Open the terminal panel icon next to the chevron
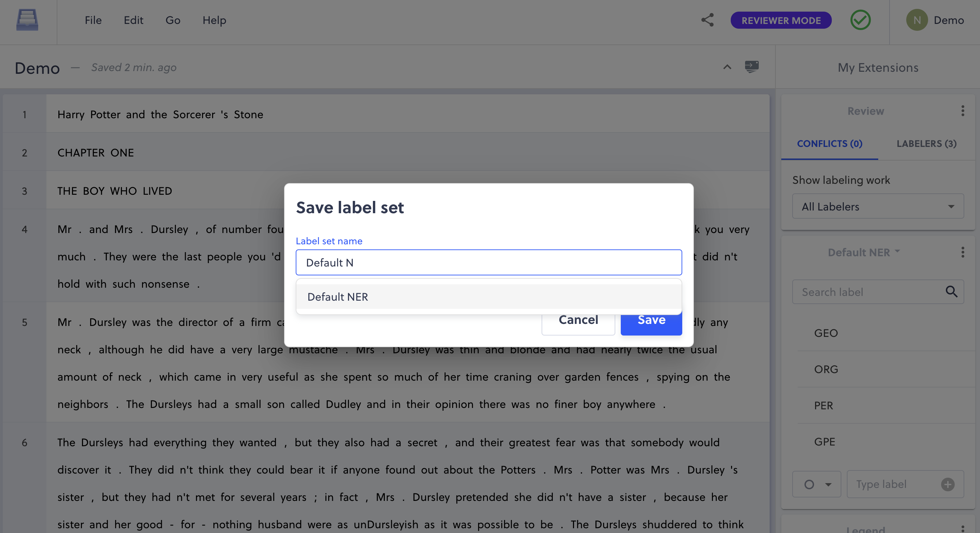Viewport: 980px width, 533px height. pos(751,67)
